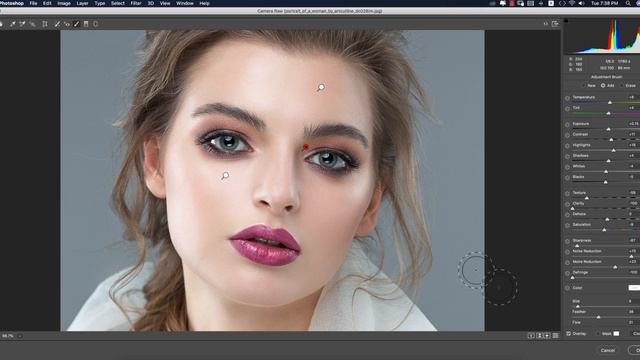The image size is (640, 360).
Task: Open the Select menu
Action: 118,3
